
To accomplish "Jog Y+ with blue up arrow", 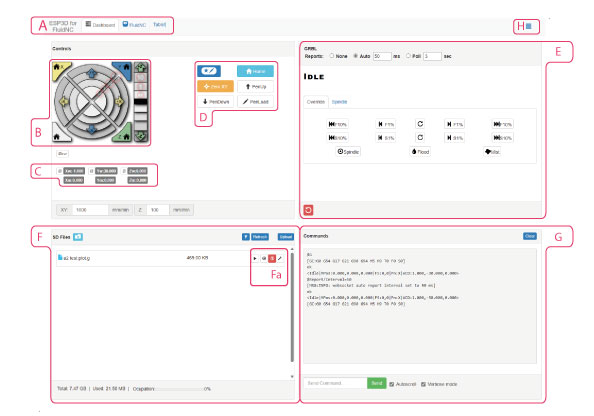I will 92,73.
